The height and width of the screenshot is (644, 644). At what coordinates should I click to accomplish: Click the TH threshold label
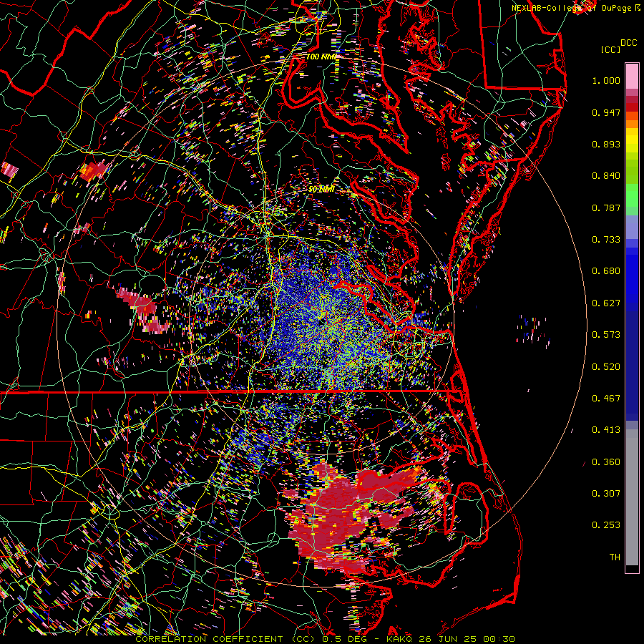pos(615,557)
